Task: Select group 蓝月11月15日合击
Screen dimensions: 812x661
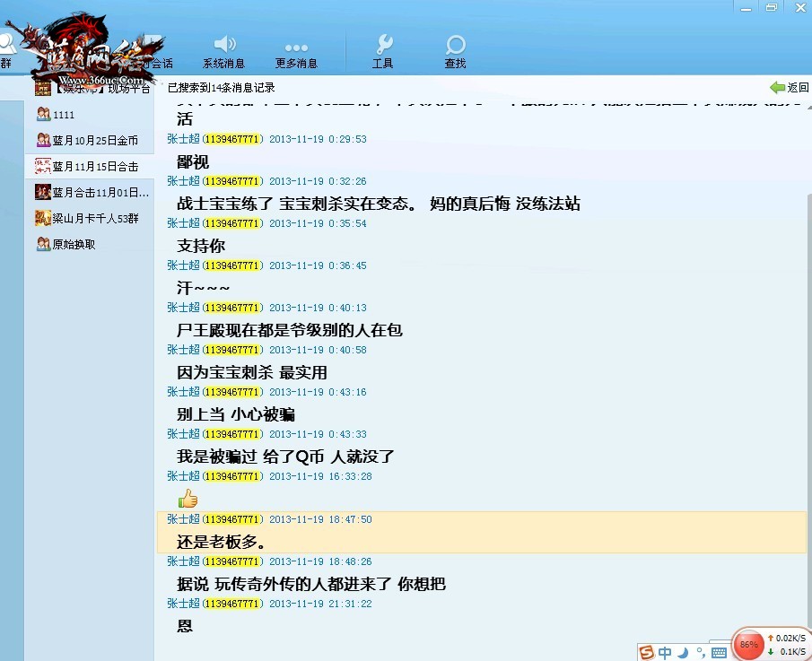Action: (89, 167)
